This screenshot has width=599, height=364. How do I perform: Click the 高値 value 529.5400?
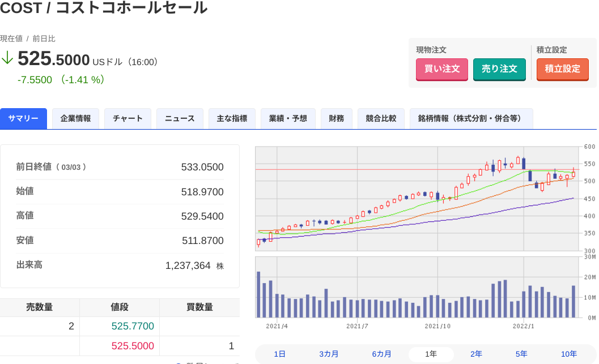(202, 216)
